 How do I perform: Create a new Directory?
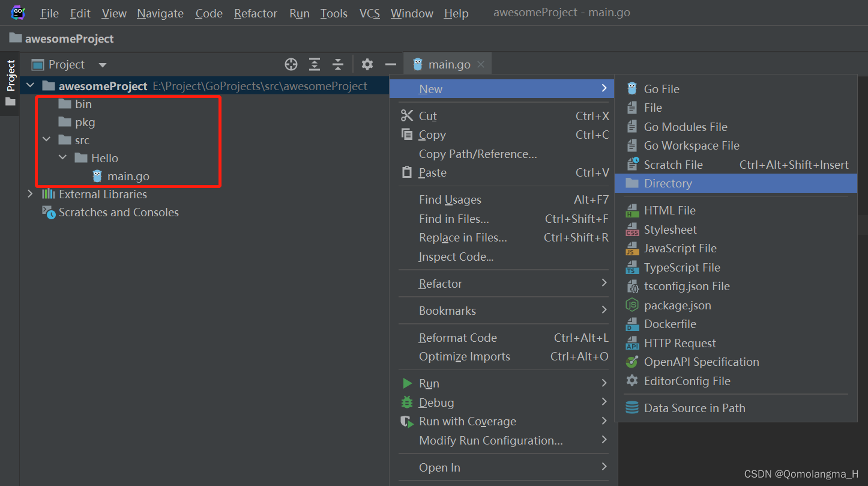pos(736,183)
